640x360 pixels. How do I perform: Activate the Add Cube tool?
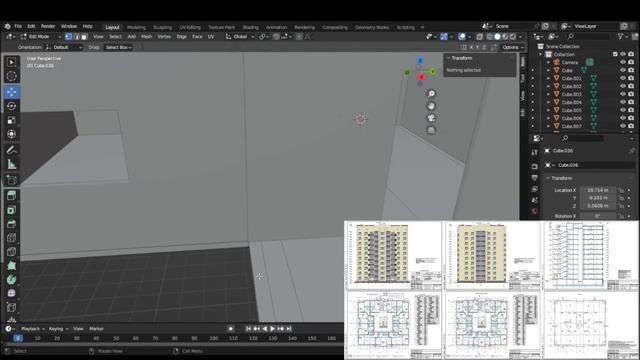pos(11,180)
